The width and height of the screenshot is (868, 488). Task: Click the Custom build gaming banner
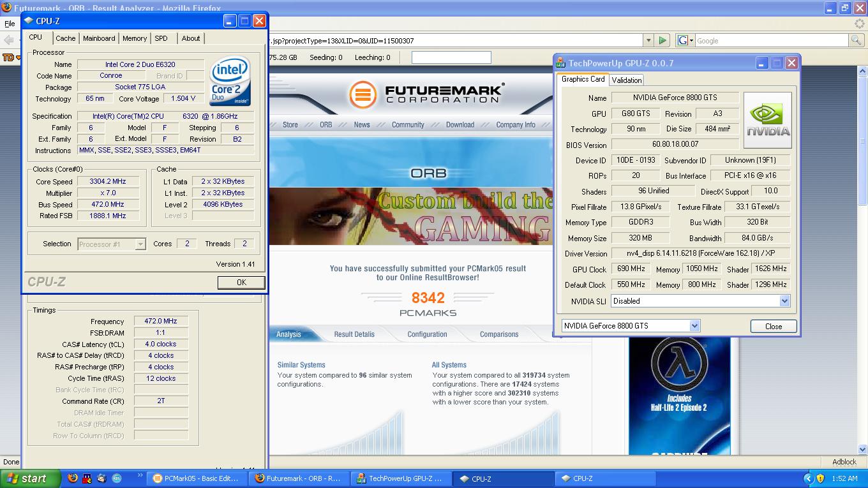pos(410,216)
